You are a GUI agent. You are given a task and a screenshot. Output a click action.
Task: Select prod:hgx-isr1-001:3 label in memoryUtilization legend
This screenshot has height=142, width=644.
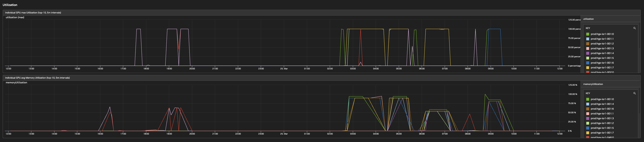point(602,118)
